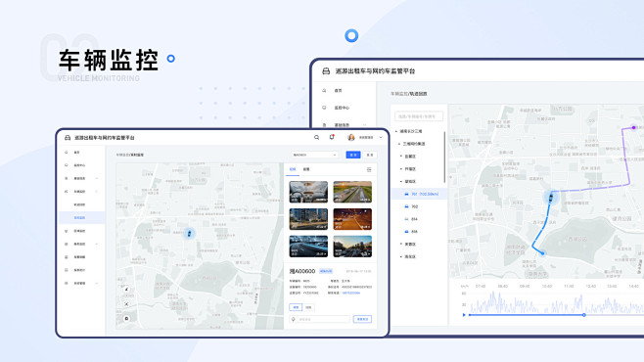The height and width of the screenshot is (362, 644).
Task: Click the blue phone number link in vehicle details
Action: tap(350, 294)
